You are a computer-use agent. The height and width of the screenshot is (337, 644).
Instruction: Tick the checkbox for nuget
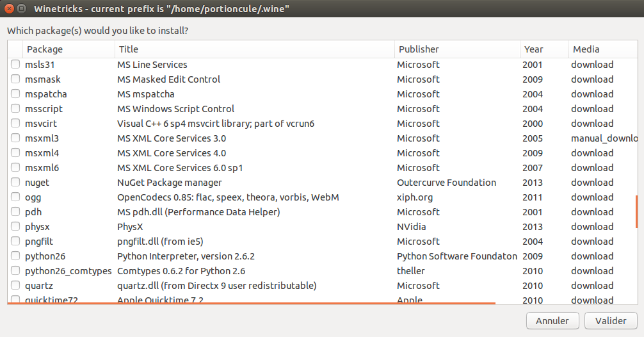click(x=15, y=183)
